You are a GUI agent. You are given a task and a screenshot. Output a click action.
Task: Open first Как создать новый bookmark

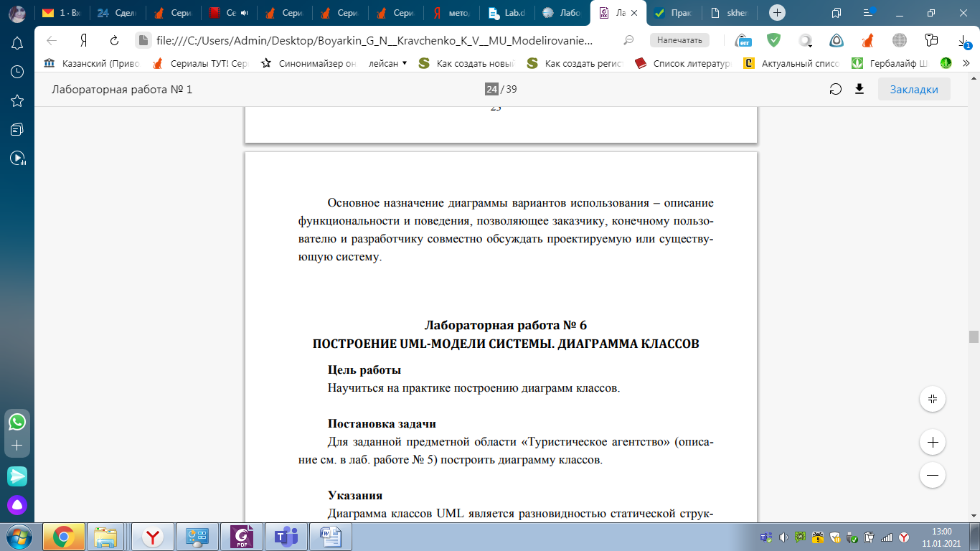tap(466, 63)
